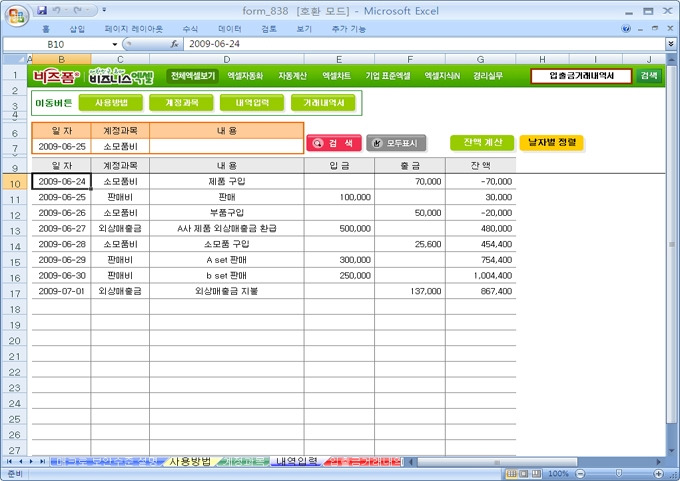The image size is (680, 481).
Task: Undo last action in quick access toolbar
Action: tap(56, 10)
